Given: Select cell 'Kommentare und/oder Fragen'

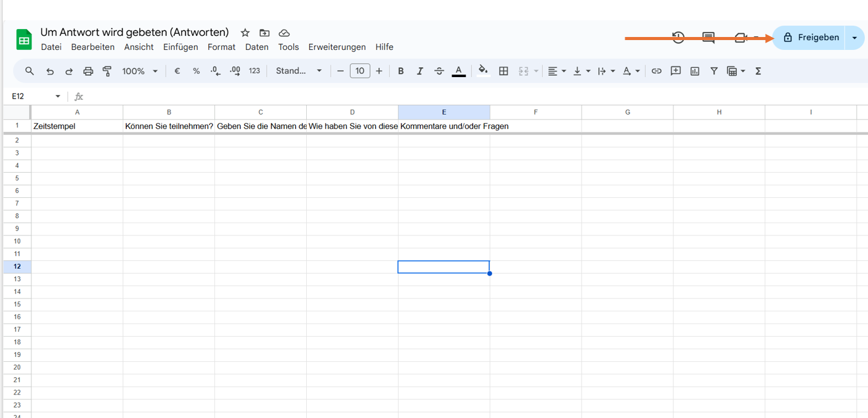Looking at the screenshot, I should click(444, 126).
